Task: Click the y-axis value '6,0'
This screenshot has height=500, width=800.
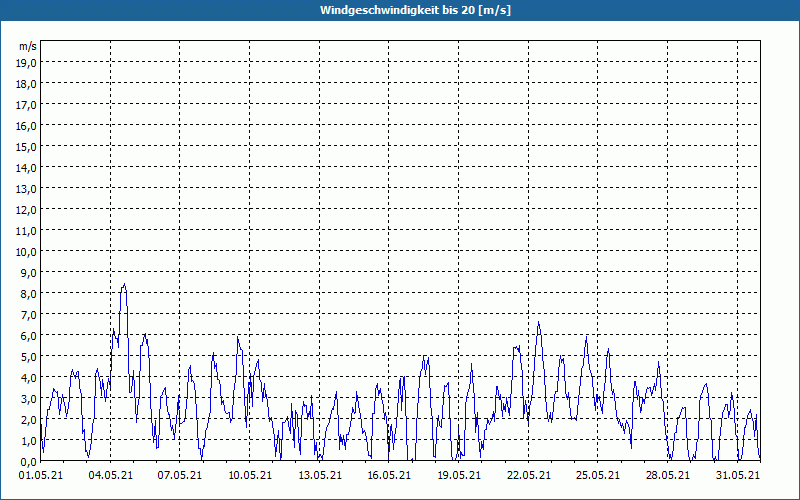Action: [30, 336]
